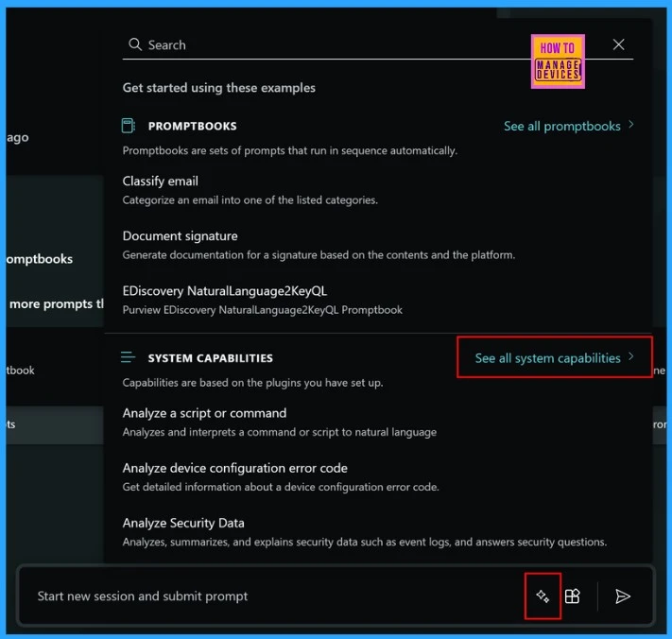Choose Analyze a script or command
672x639 pixels.
tap(204, 413)
